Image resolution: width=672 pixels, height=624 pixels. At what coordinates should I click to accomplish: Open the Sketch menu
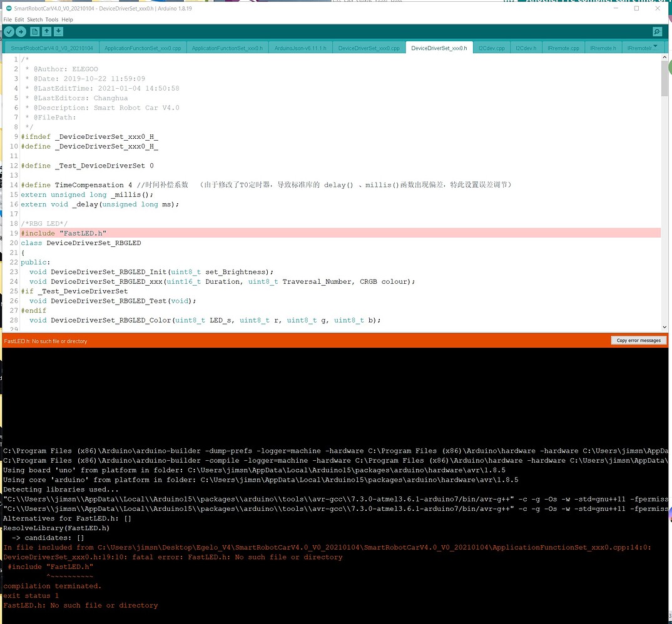[34, 19]
